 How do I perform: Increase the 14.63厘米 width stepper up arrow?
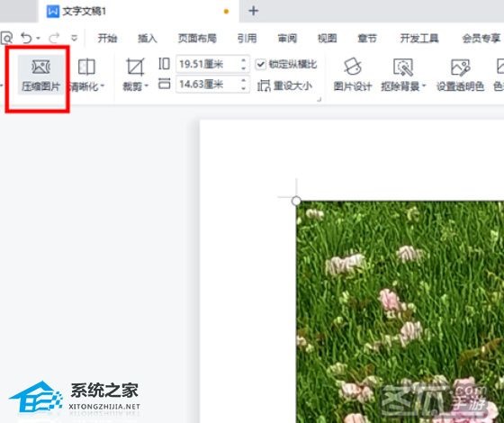point(244,80)
